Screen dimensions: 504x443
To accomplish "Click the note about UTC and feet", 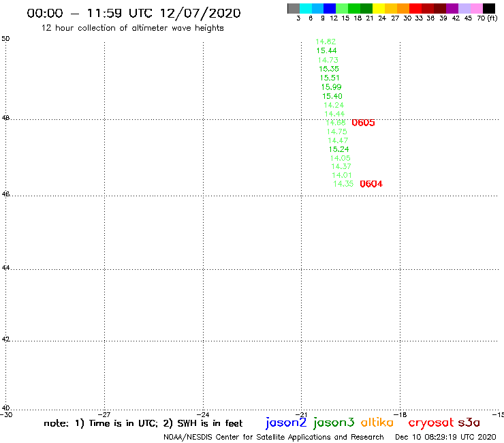I will tap(143, 423).
